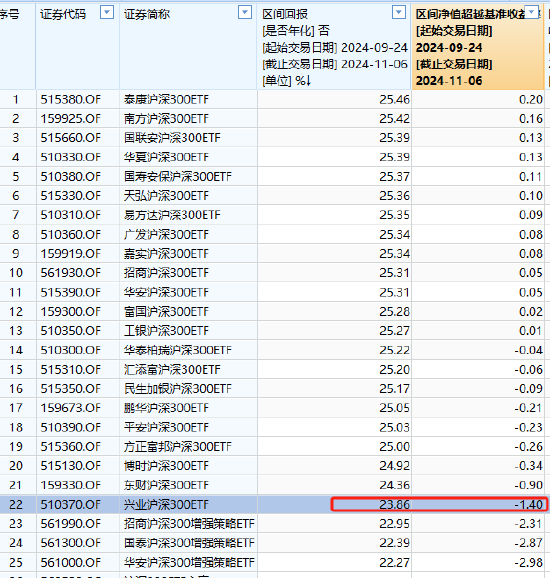Select code cell 561930.OF
Image resolution: width=550 pixels, height=578 pixels.
click(x=70, y=273)
